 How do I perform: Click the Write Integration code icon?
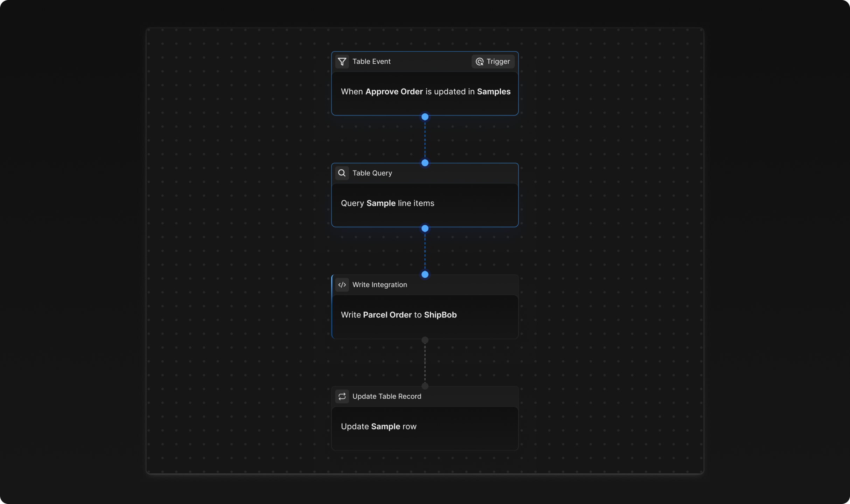342,285
